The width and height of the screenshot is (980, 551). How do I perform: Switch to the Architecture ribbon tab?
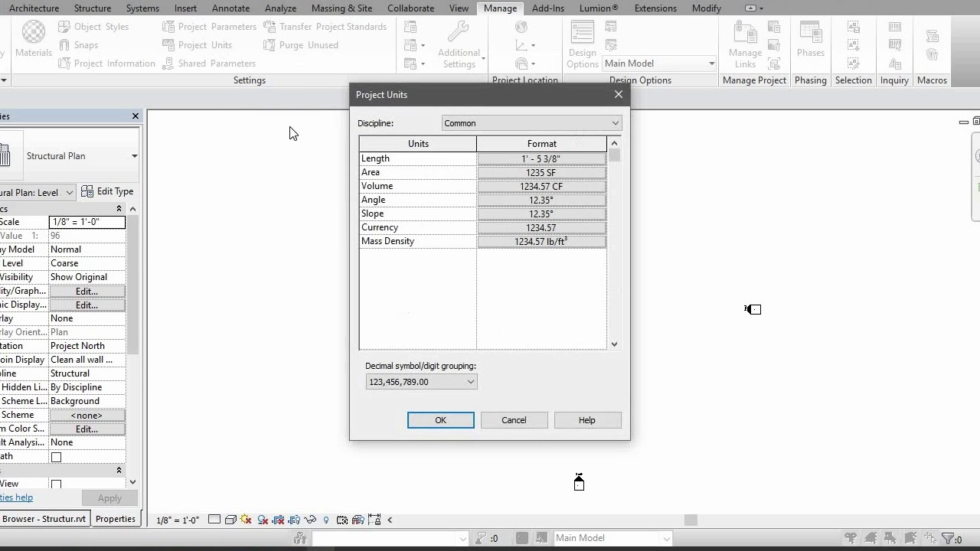[x=34, y=8]
